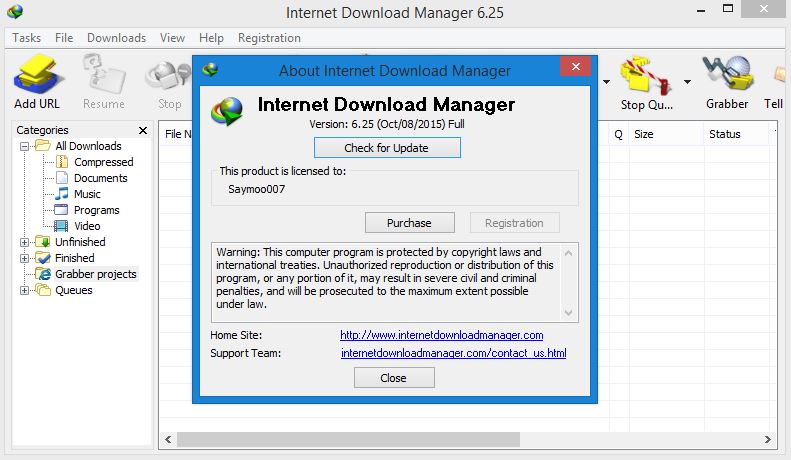This screenshot has height=460, width=791.
Task: Open the File menu
Action: (64, 38)
